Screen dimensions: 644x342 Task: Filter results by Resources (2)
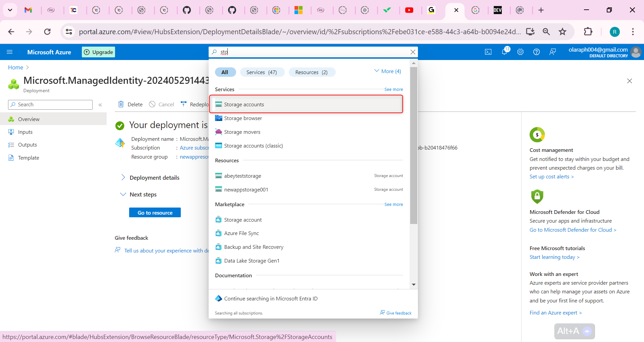coord(311,72)
